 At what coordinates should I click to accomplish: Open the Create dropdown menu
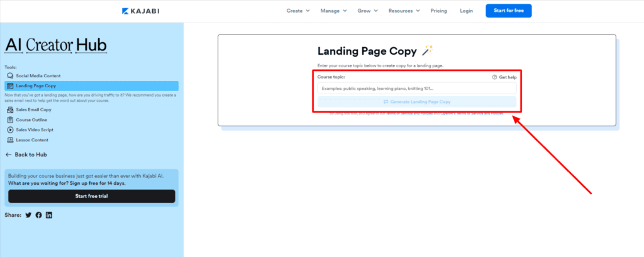[298, 11]
